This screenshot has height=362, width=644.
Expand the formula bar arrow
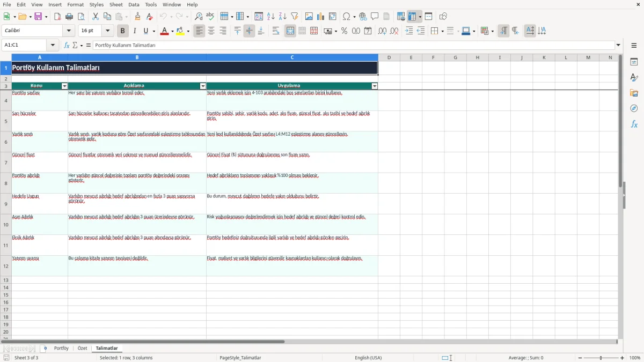click(618, 46)
